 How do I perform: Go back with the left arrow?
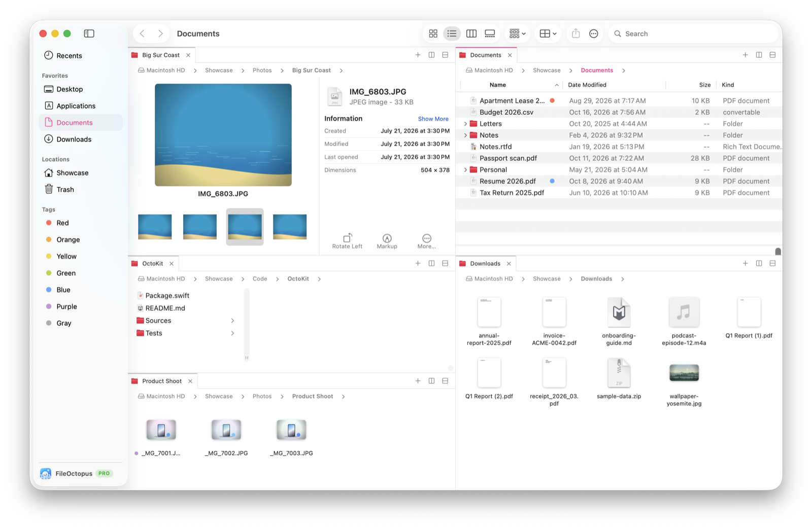(143, 33)
